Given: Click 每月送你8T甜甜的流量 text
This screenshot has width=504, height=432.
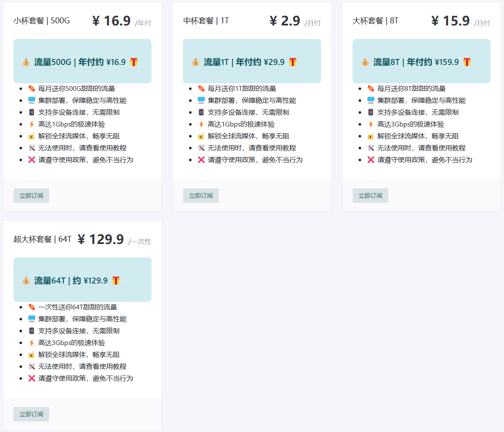Looking at the screenshot, I should [x=412, y=89].
